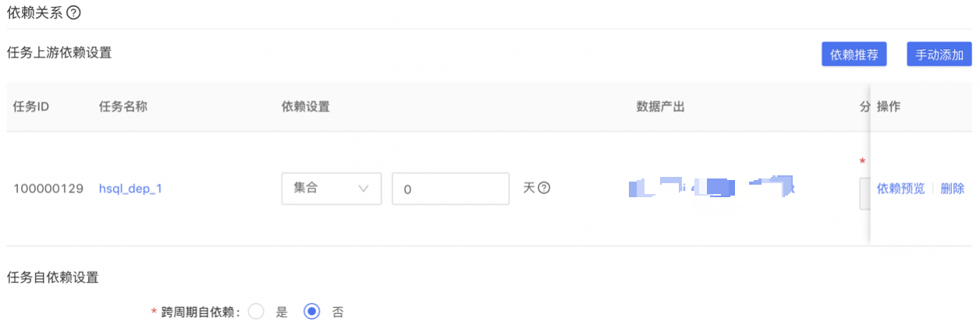Click the 任务上游依赖设置 section heading
Image resolution: width=980 pixels, height=332 pixels.
click(x=59, y=53)
